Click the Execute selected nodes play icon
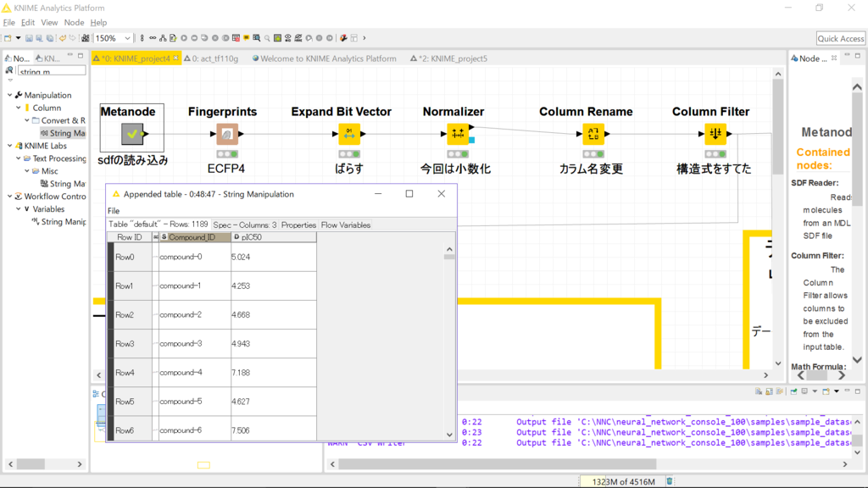Screen dimensions: 868x488 tap(184, 38)
